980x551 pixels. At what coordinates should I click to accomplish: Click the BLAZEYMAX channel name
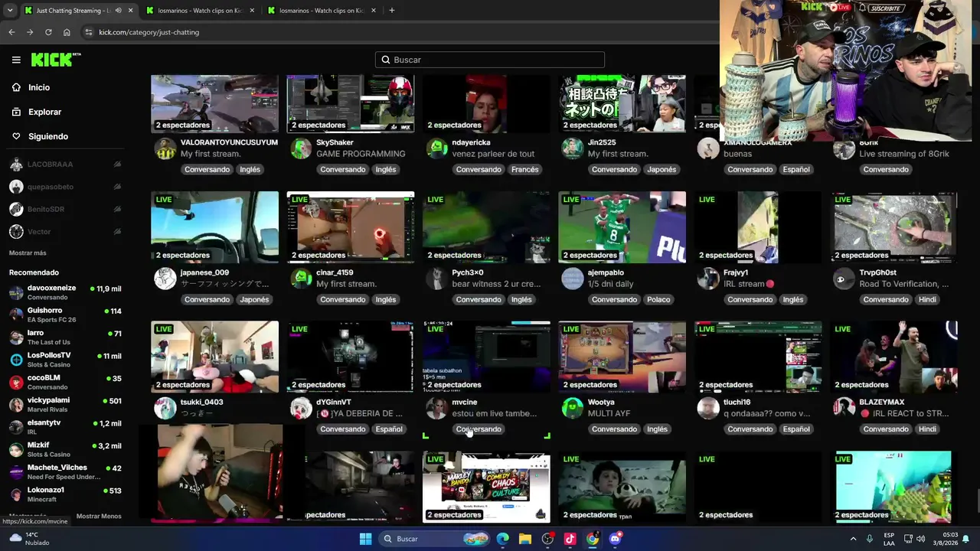(x=882, y=402)
